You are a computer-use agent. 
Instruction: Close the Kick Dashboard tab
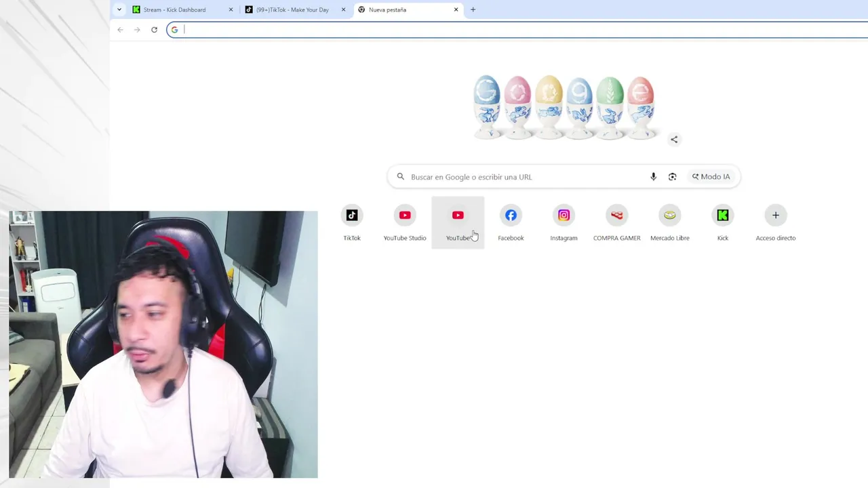[231, 9]
